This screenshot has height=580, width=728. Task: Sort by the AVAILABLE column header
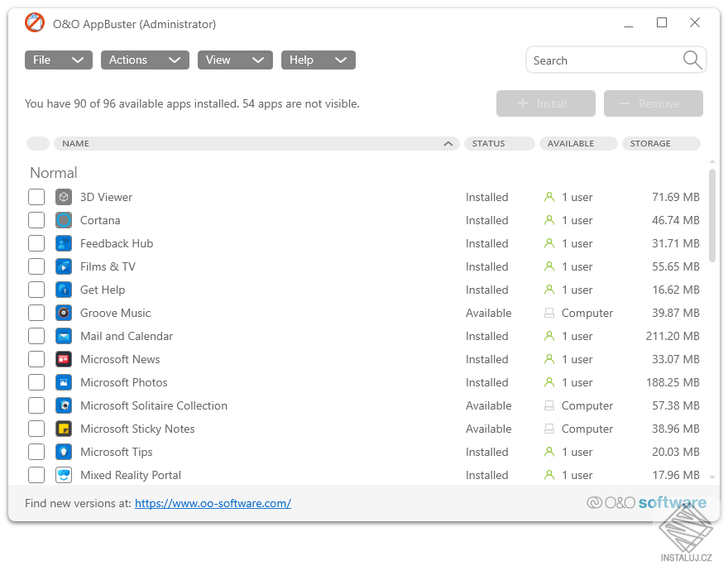coord(578,143)
